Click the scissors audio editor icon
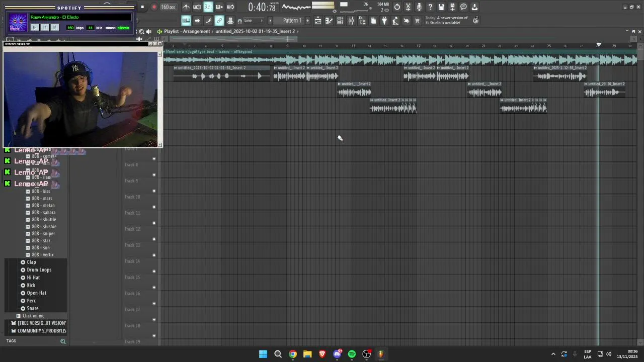 click(408, 7)
